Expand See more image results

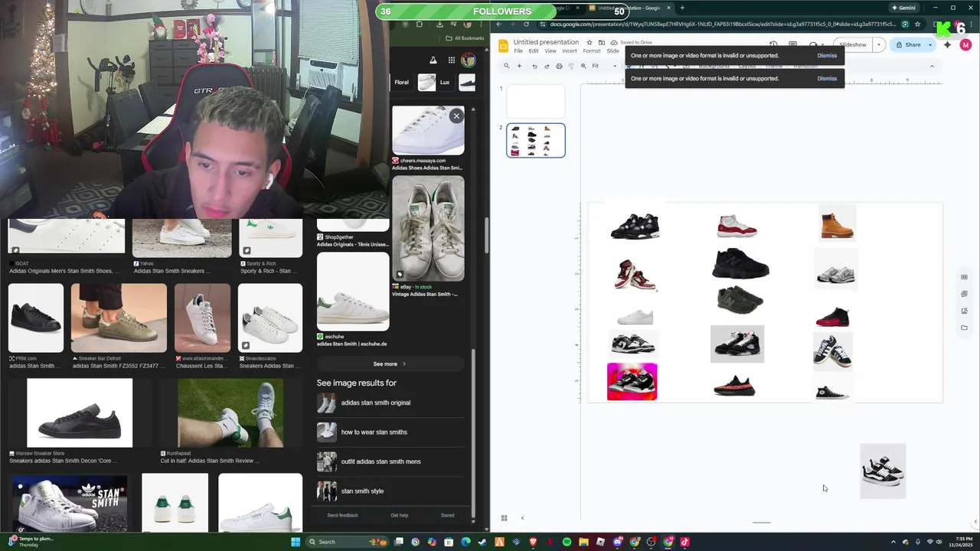[x=389, y=364]
